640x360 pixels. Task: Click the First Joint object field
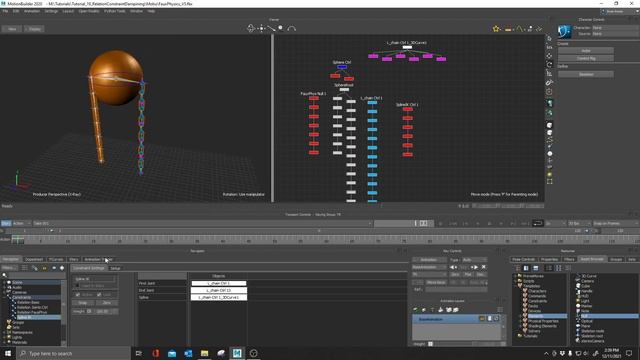[219, 283]
